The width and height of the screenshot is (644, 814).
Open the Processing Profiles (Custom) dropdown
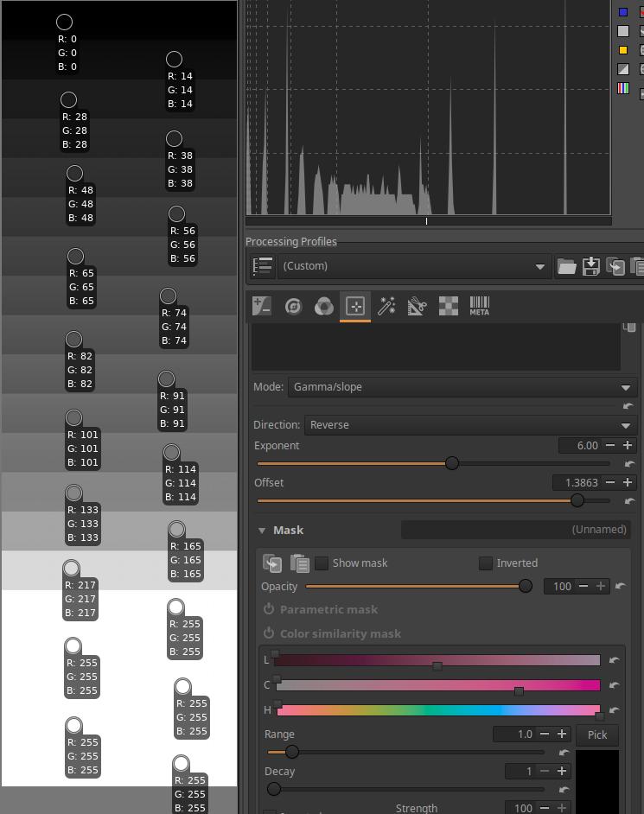click(x=415, y=266)
